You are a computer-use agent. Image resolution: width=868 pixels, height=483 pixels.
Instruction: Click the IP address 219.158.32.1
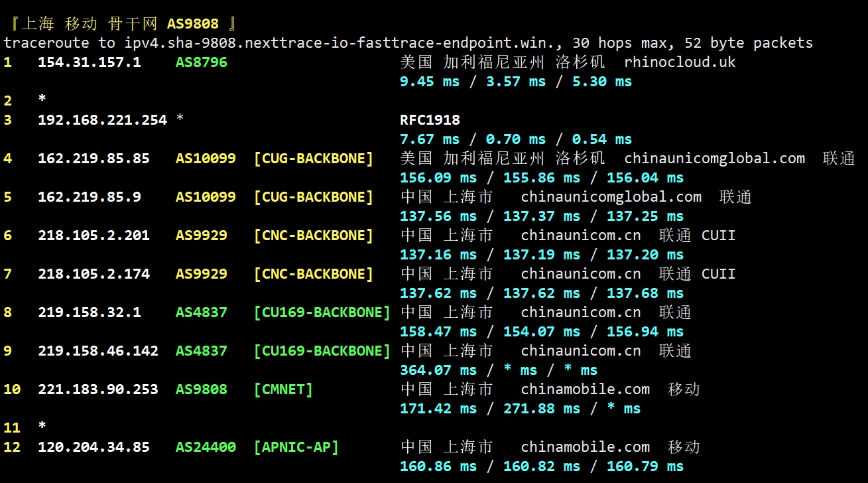tap(89, 312)
